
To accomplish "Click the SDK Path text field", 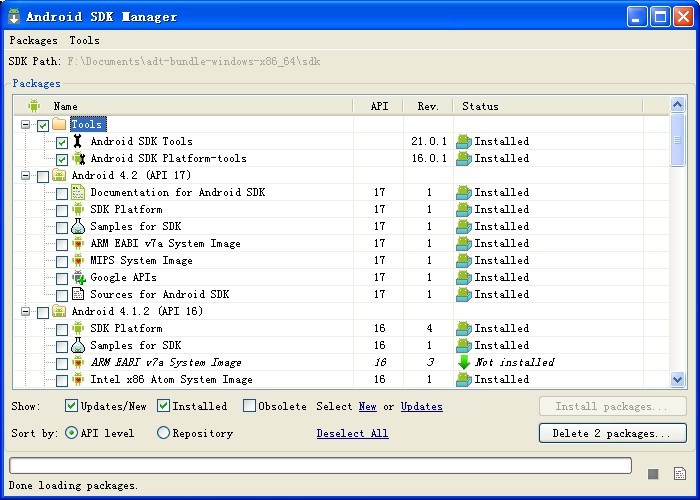I will (x=194, y=61).
